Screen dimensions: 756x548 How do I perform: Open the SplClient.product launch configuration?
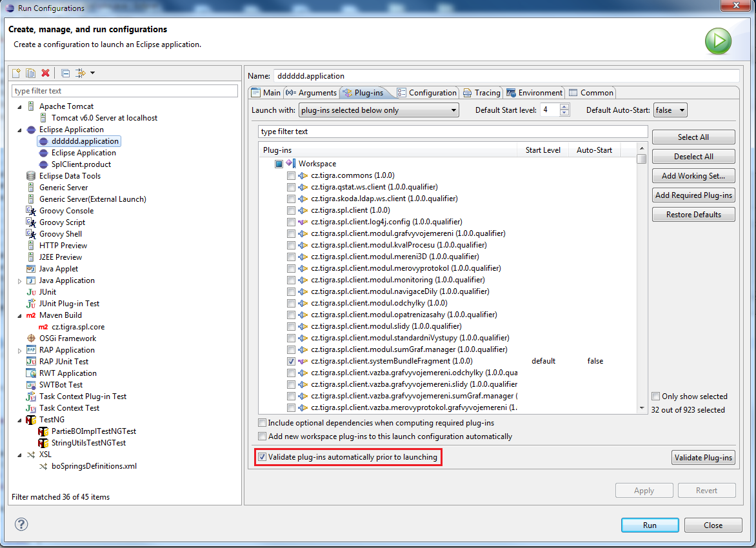click(x=81, y=164)
